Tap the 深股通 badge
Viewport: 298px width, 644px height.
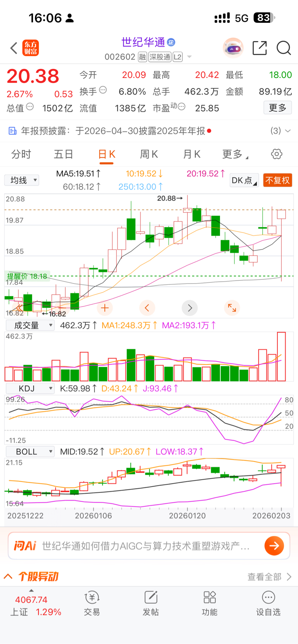click(x=160, y=57)
